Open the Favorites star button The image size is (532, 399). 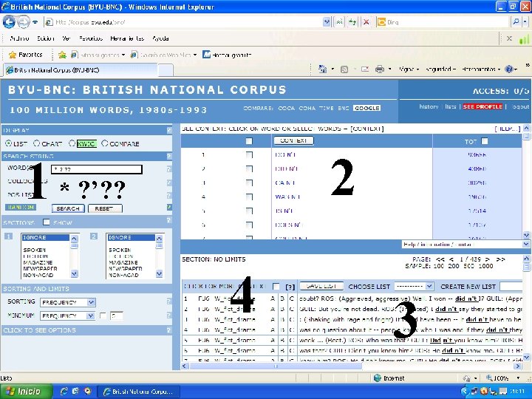point(25,55)
